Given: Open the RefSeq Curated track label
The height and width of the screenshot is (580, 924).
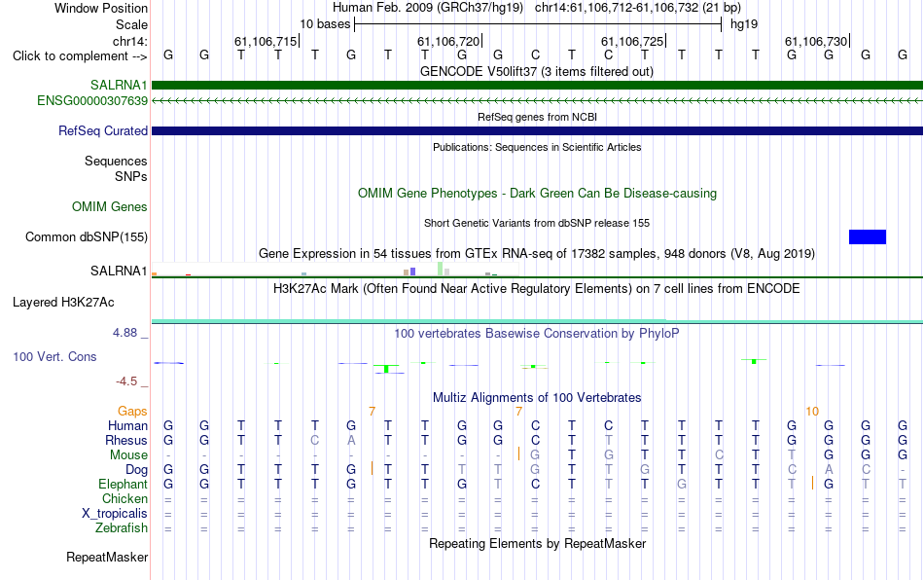Looking at the screenshot, I should tap(103, 130).
